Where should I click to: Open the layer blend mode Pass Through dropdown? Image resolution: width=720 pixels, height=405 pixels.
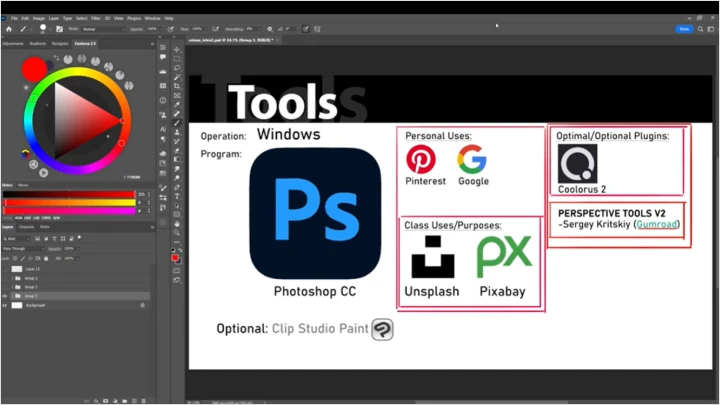pos(23,249)
